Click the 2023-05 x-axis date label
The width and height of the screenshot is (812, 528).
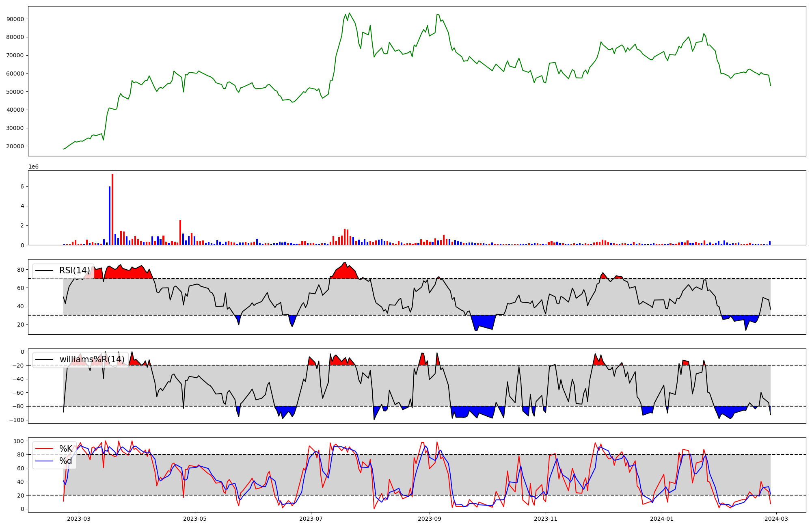click(195, 519)
